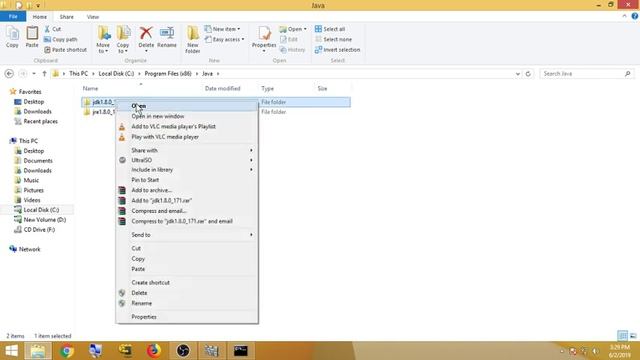
Task: Select New Volume (D:) in sidebar
Action: (x=44, y=220)
